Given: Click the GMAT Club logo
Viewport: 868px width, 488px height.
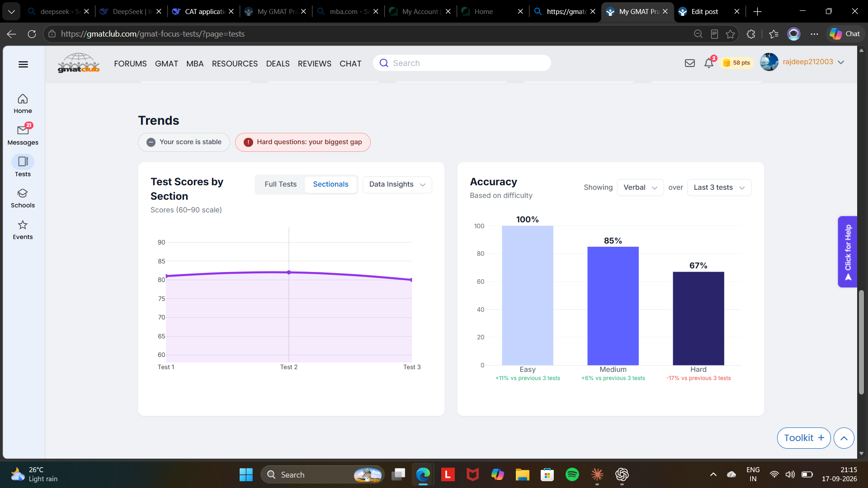Looking at the screenshot, I should [x=79, y=63].
